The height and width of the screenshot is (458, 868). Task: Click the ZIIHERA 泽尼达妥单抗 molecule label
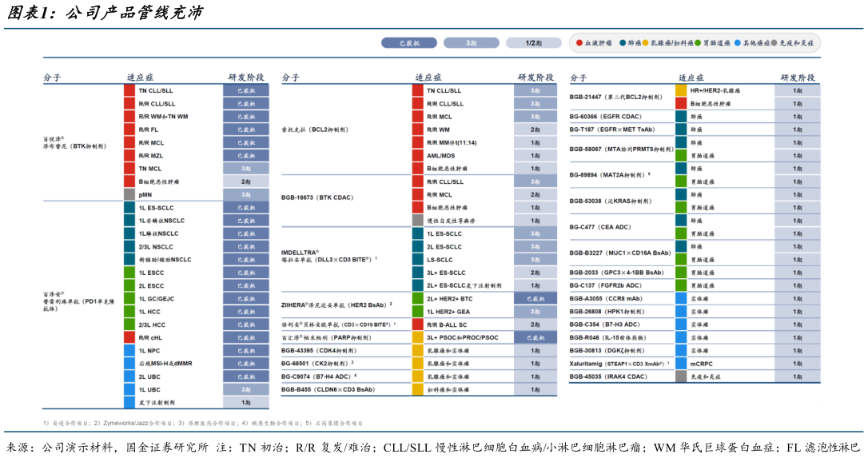pyautogui.click(x=336, y=305)
